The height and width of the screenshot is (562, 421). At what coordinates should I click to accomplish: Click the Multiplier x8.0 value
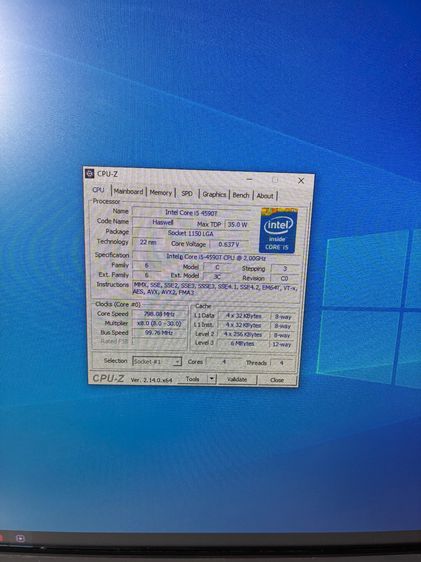(x=159, y=323)
